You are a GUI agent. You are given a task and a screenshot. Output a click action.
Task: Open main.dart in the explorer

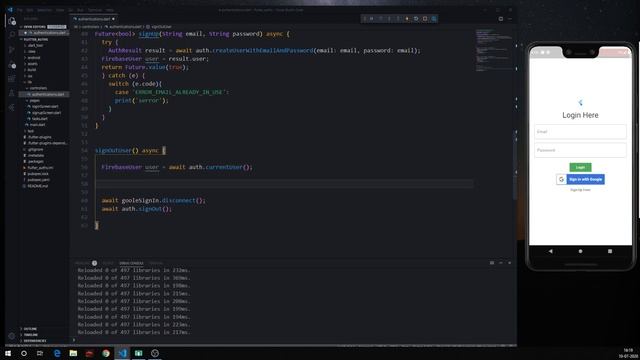click(38, 125)
